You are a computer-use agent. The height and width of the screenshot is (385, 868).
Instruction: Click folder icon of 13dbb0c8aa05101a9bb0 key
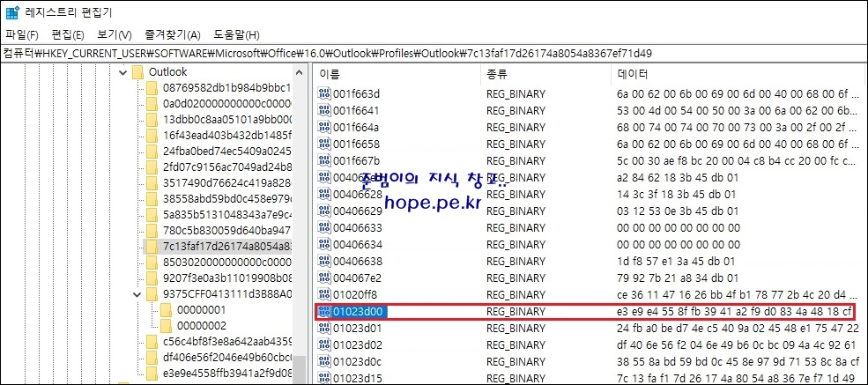click(x=152, y=120)
